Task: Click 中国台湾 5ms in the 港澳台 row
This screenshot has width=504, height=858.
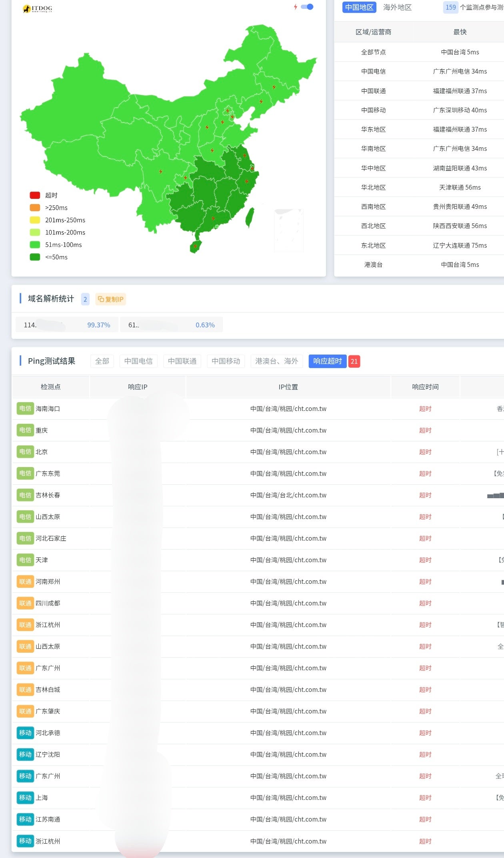Action: [460, 265]
